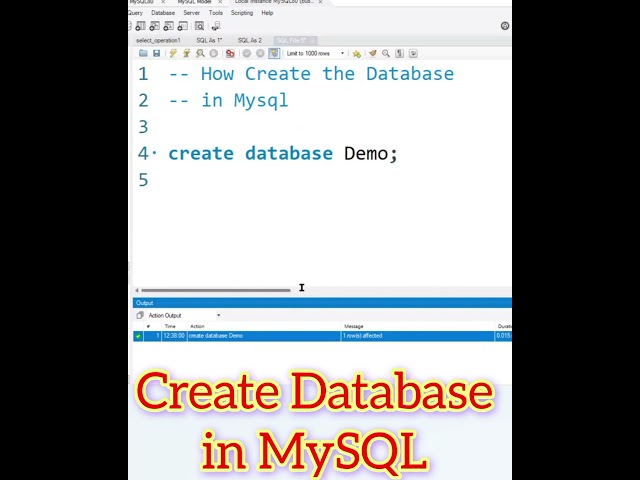
Task: Click the reconnect to DBMS icon
Action: 216,27
